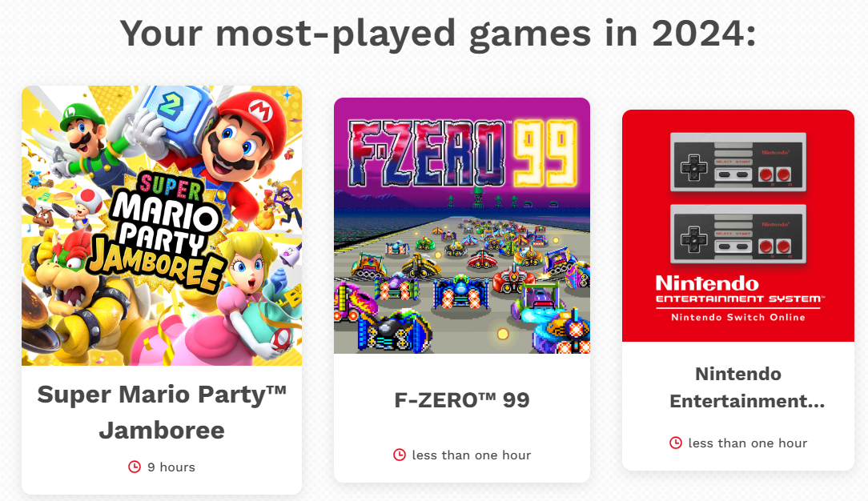Click the Mario Party Jamboree logo on cover

click(158, 230)
